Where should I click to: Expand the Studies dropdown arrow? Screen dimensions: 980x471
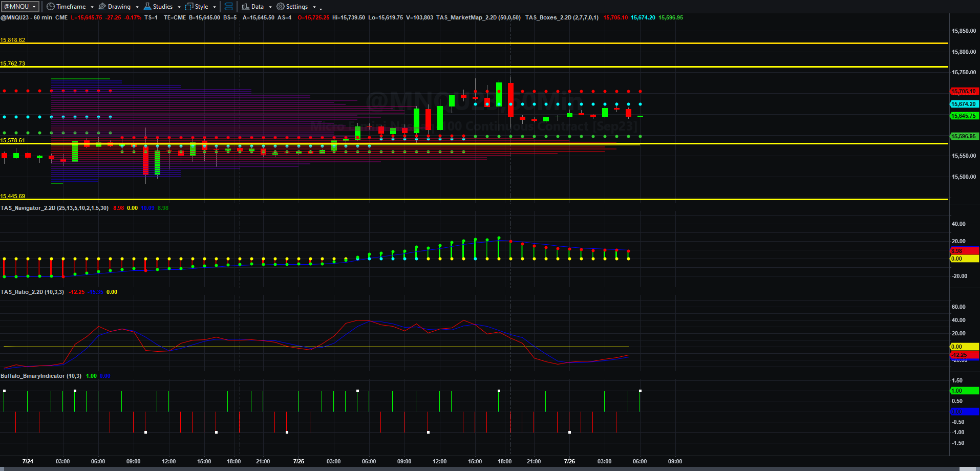coord(179,7)
